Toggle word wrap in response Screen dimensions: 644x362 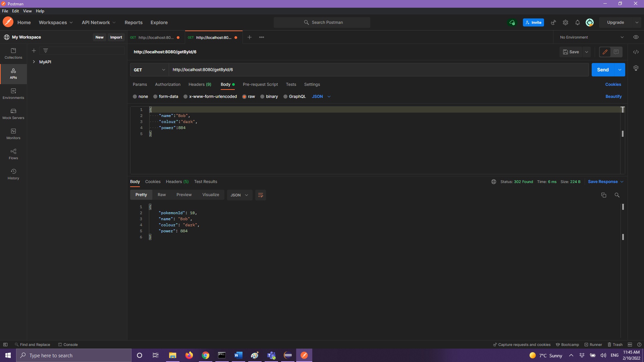[x=261, y=195]
